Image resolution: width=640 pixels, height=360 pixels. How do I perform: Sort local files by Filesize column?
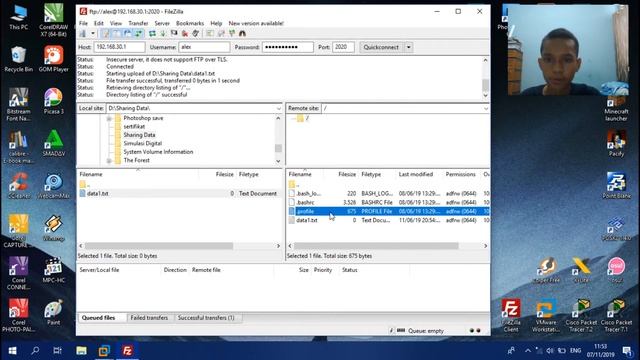coord(224,174)
